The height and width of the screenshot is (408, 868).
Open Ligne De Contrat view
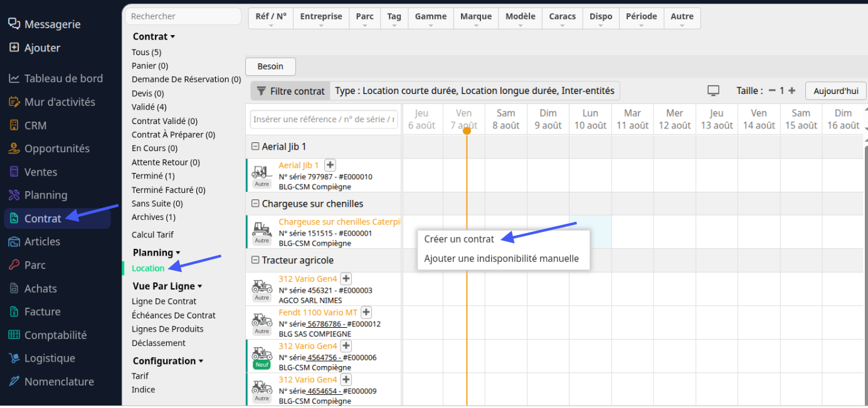(x=164, y=301)
